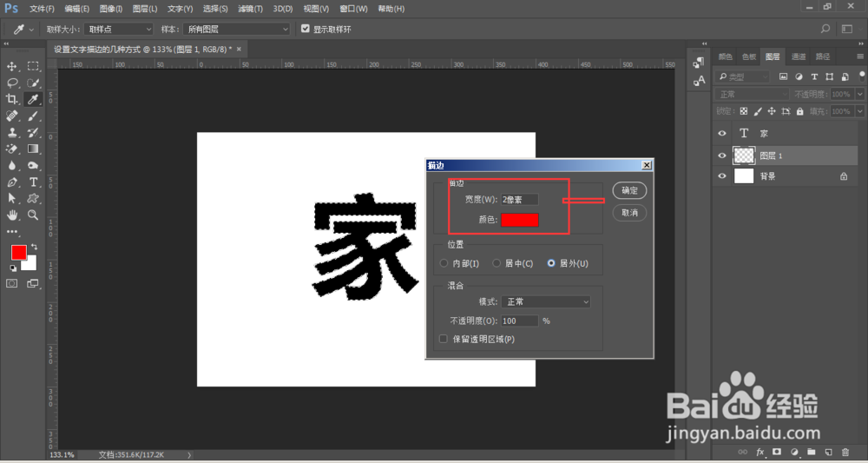
Task: Toggle the Show Sampling Ring checkbox
Action: [305, 29]
